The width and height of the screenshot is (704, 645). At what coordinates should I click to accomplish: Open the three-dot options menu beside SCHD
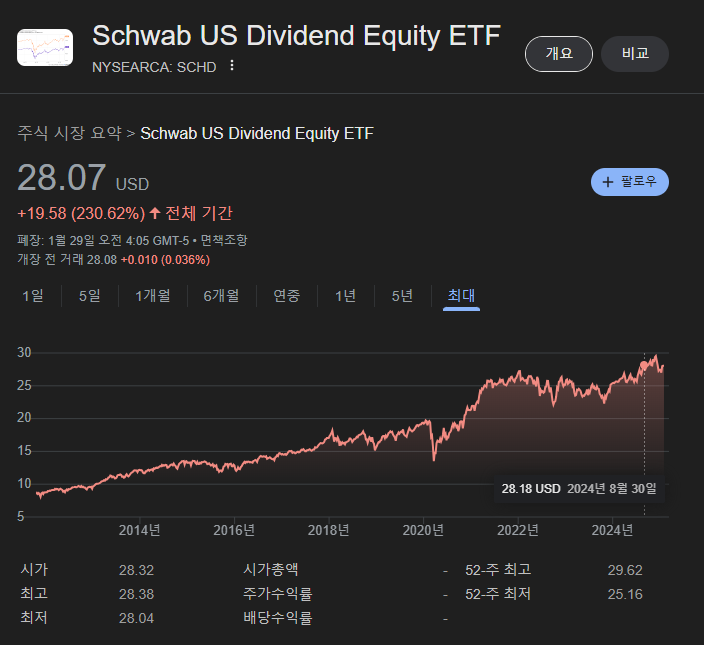point(232,66)
